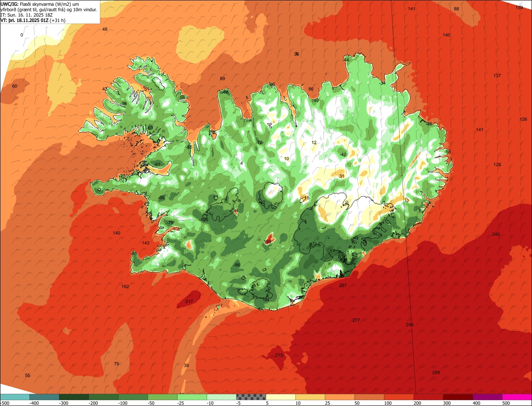Click the yellow 10 to 25 legend swatch
Viewport: 532px width, 406px height.
point(310,397)
